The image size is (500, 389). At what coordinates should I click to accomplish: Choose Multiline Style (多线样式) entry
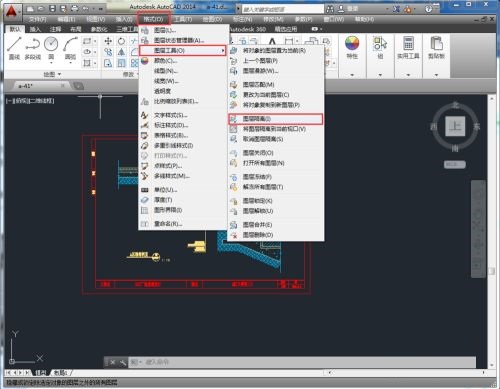[183, 176]
